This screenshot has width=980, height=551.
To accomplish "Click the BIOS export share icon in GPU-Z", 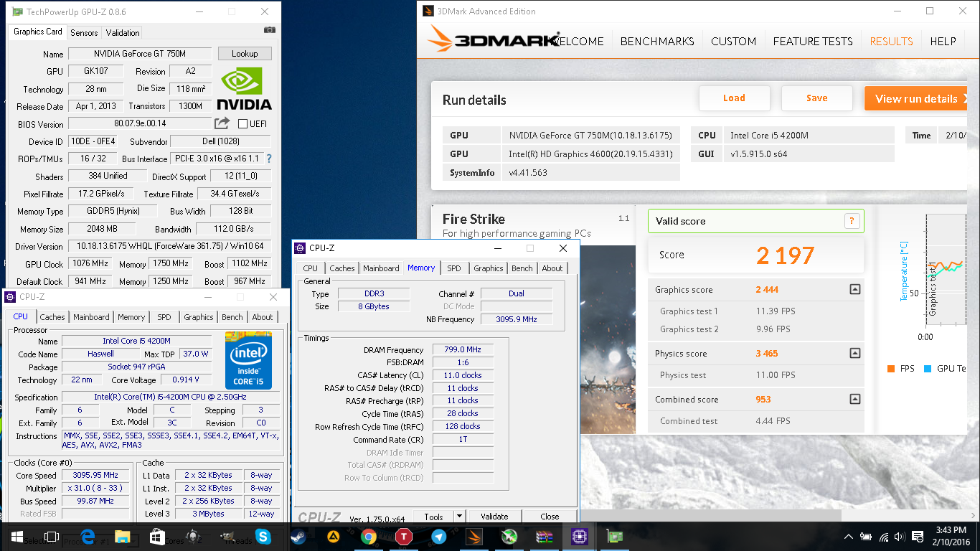I will click(x=222, y=123).
